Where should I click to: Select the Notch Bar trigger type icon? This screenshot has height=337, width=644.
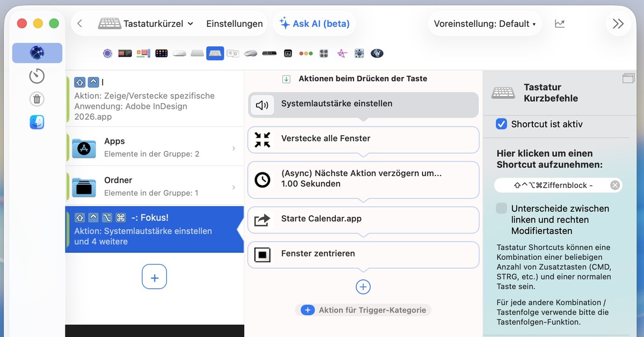tap(288, 53)
